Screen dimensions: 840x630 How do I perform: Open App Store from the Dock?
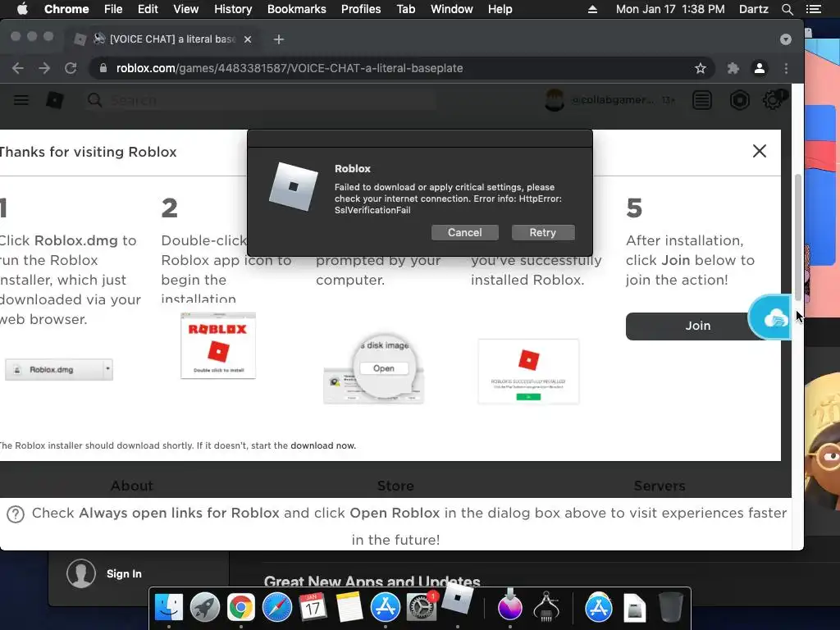386,608
